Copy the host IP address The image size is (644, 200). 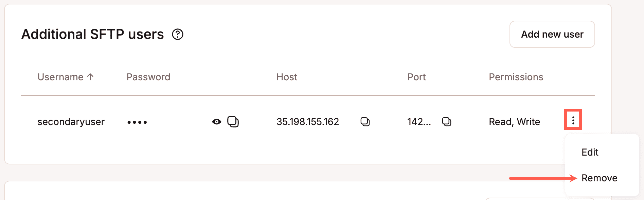click(365, 121)
